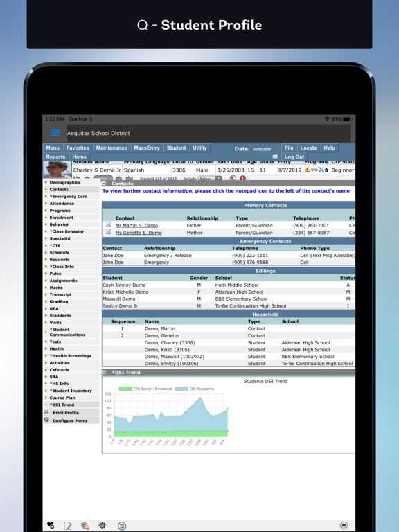Click Configure Menu in the sidebar

tap(69, 420)
